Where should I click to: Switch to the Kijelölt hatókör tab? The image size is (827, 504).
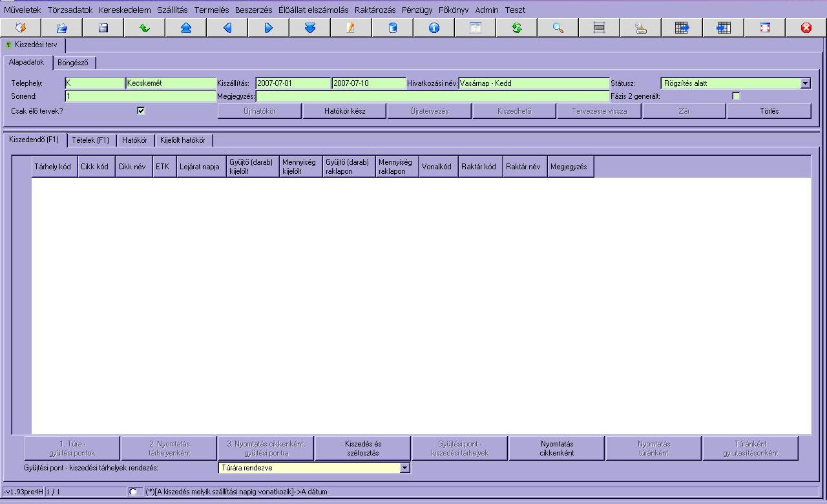point(183,140)
